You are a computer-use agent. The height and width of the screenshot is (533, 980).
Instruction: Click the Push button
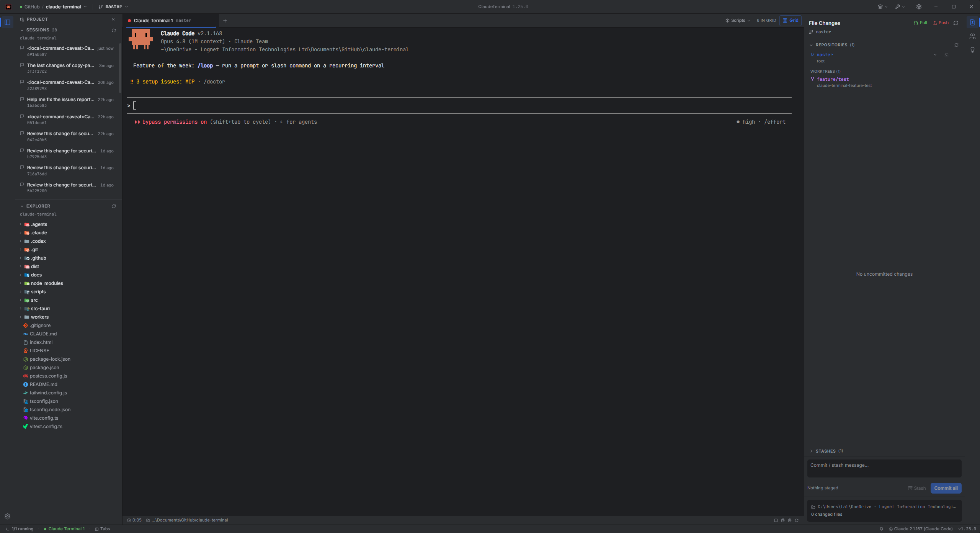coord(941,23)
